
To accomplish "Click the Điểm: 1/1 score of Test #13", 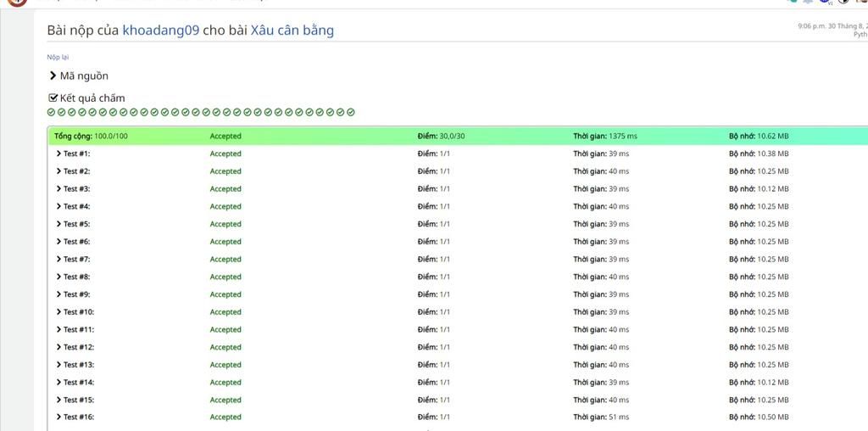I will tap(434, 365).
